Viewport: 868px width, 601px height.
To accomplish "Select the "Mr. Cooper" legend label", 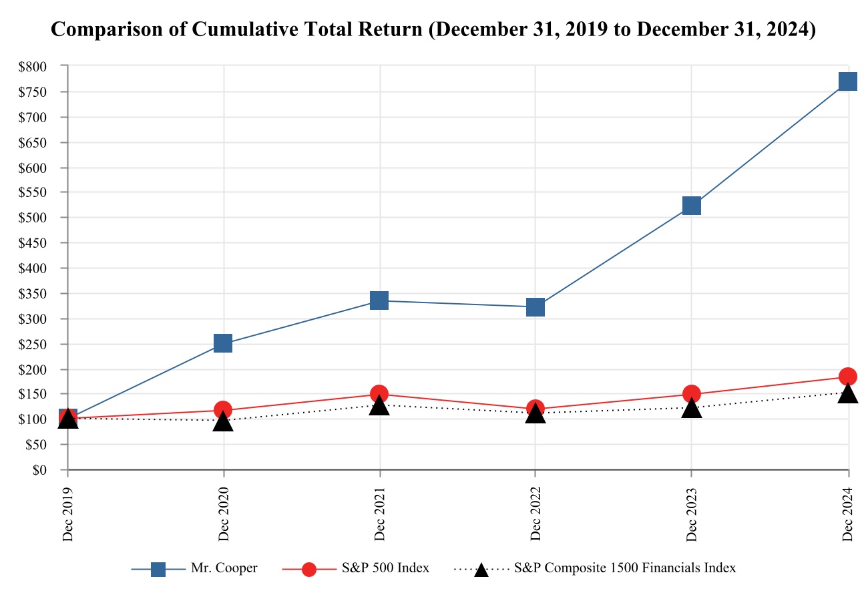I will tap(224, 568).
